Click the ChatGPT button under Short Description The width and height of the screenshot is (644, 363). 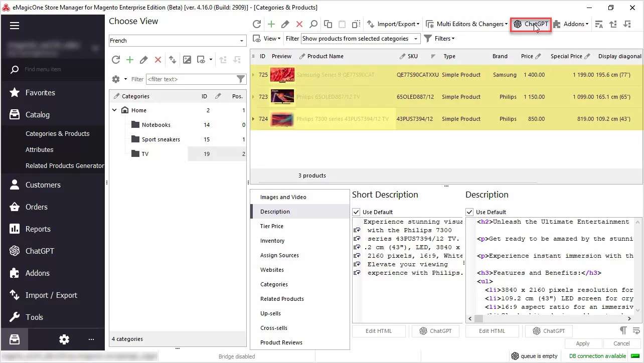coord(435,331)
